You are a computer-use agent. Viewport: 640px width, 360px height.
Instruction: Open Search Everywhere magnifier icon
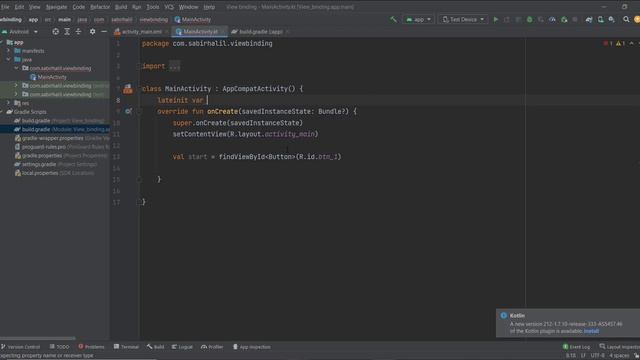pos(626,19)
